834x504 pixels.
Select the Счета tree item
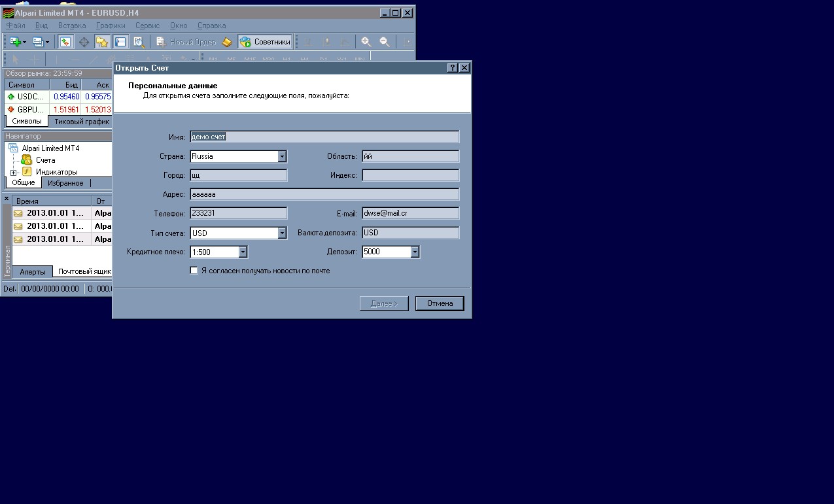tap(45, 160)
